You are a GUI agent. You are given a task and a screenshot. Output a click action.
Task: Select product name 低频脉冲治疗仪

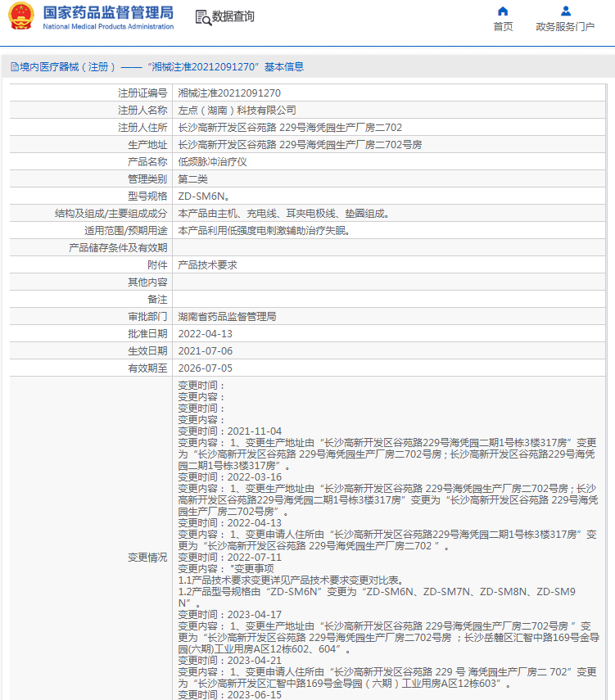(212, 162)
